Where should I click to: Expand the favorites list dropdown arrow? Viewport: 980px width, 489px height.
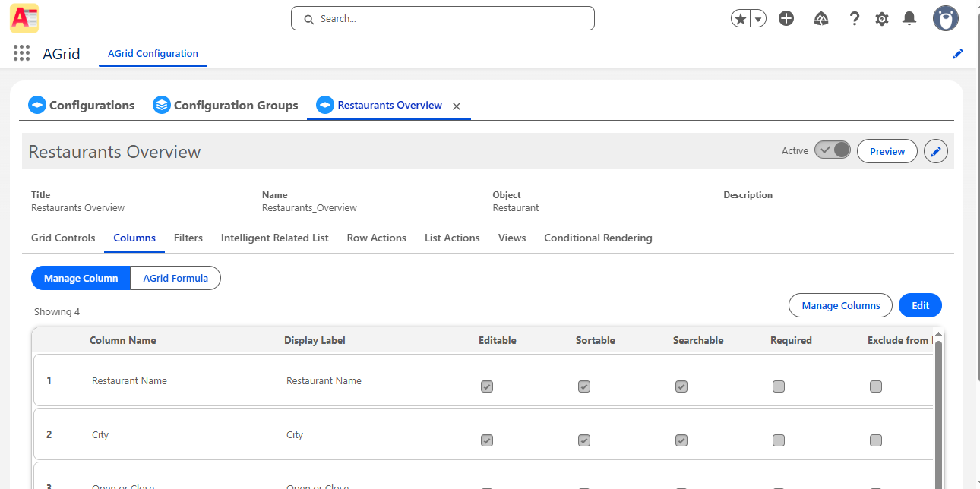tap(758, 19)
